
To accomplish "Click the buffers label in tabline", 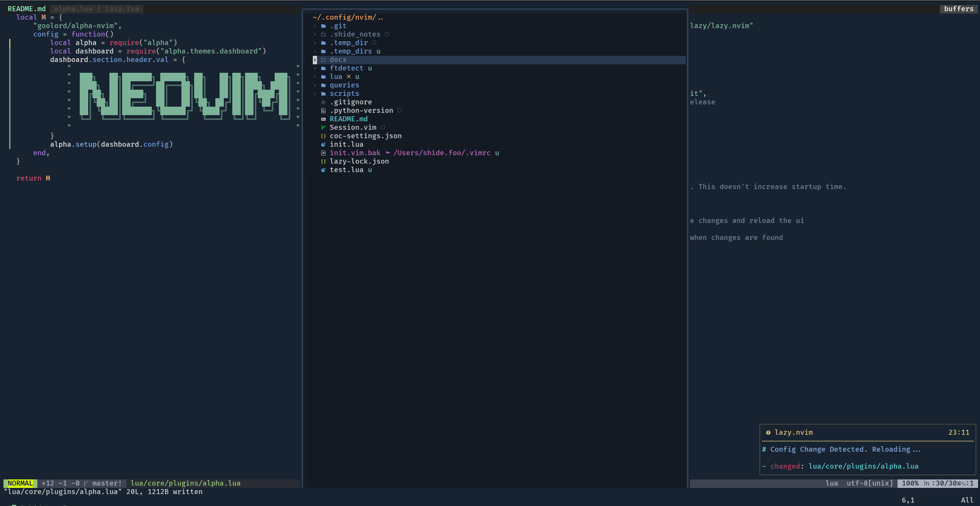I will [x=958, y=9].
